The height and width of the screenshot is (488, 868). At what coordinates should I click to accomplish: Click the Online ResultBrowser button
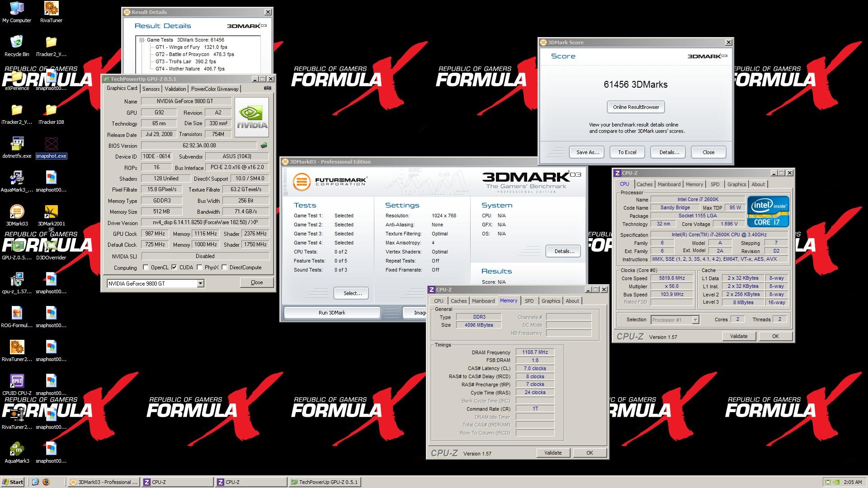[x=636, y=107]
